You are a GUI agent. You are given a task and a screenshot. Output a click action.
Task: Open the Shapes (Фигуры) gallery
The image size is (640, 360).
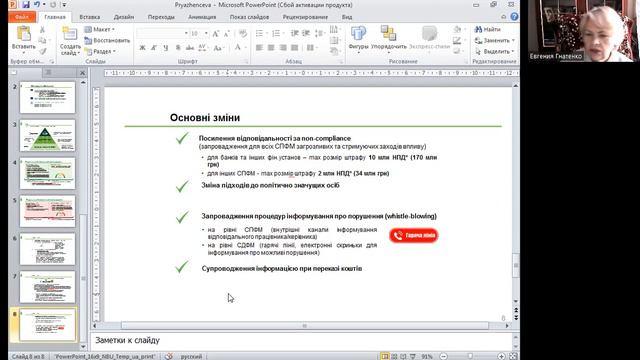pyautogui.click(x=358, y=39)
